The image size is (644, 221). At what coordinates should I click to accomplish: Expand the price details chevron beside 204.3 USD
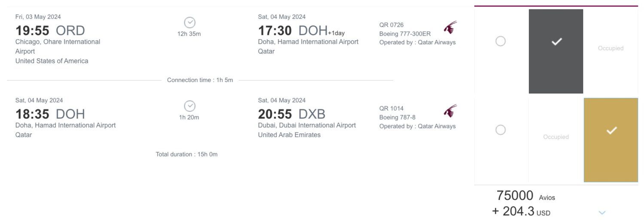coord(602,212)
